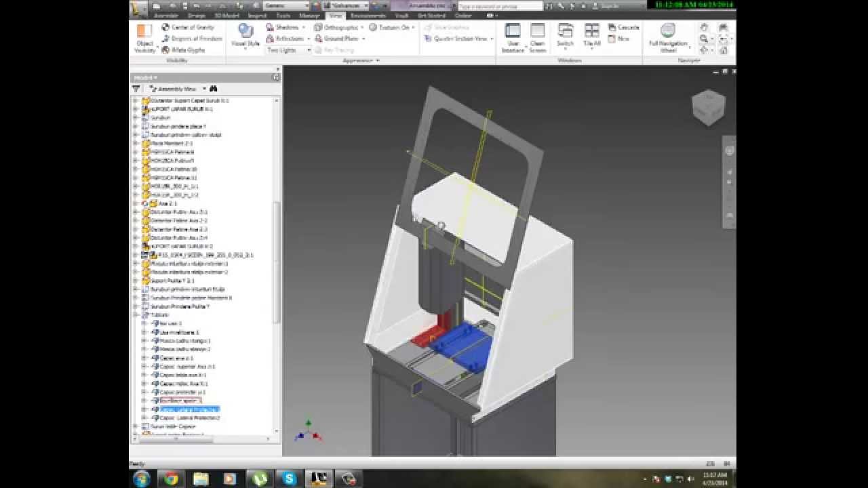Click the New window button
Image resolution: width=868 pixels, height=488 pixels.
[x=619, y=39]
